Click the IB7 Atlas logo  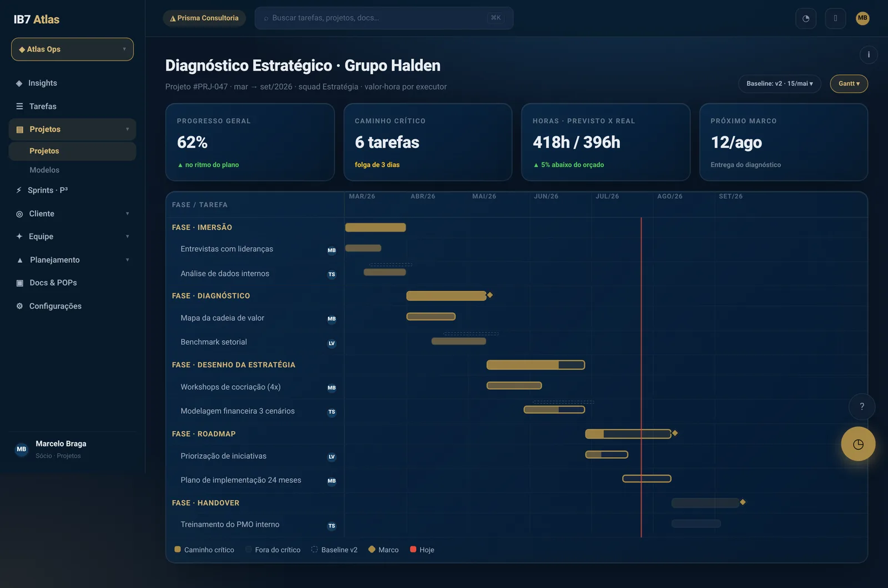point(37,19)
